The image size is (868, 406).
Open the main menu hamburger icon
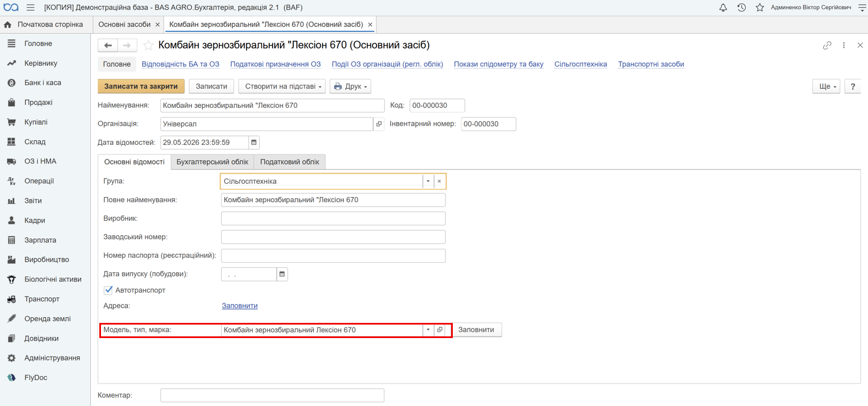click(x=30, y=7)
